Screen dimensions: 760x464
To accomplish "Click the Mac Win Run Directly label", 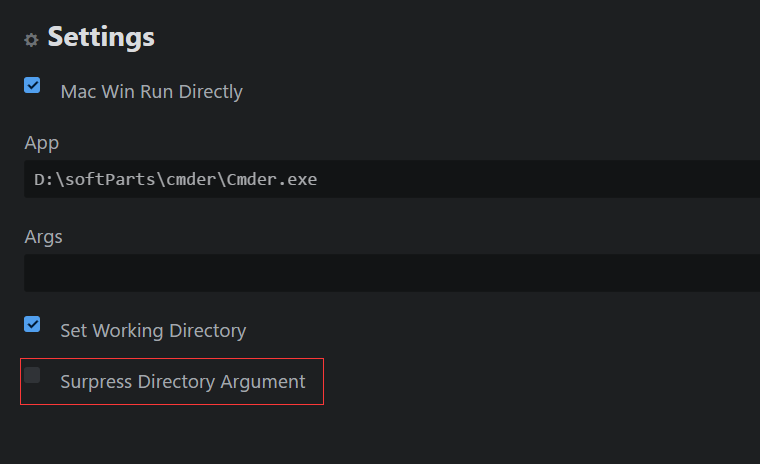I will [x=151, y=92].
